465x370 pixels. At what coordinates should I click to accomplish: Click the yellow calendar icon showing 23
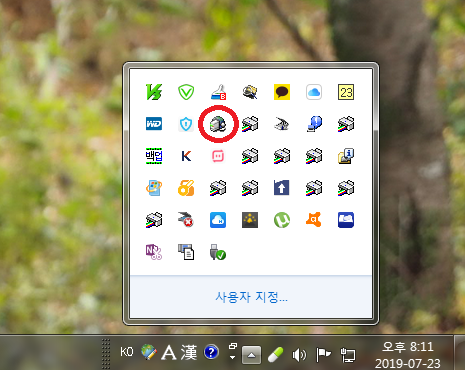(346, 92)
